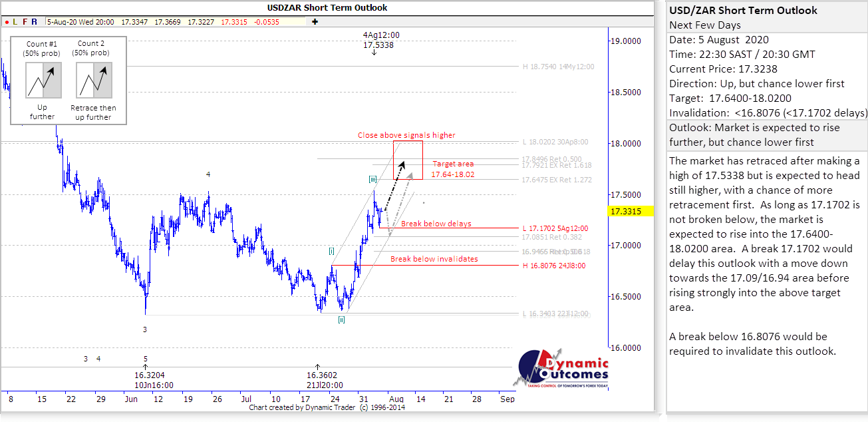The image size is (868, 424).
Task: Click the bar date '5-Aug-20 Wed 20:00'
Action: [80, 22]
